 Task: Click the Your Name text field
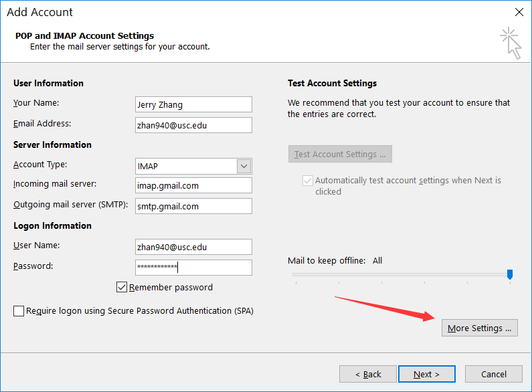pos(193,104)
